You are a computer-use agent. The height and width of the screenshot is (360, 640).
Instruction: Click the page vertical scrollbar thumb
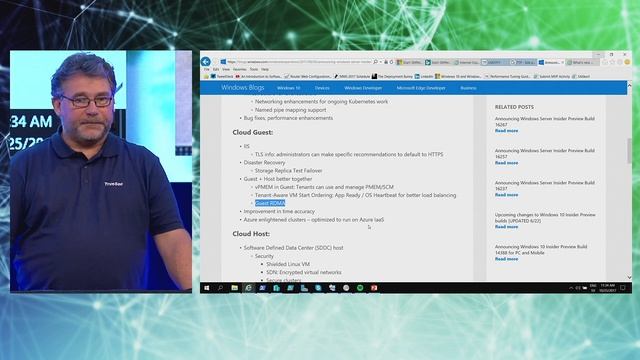coord(629,150)
